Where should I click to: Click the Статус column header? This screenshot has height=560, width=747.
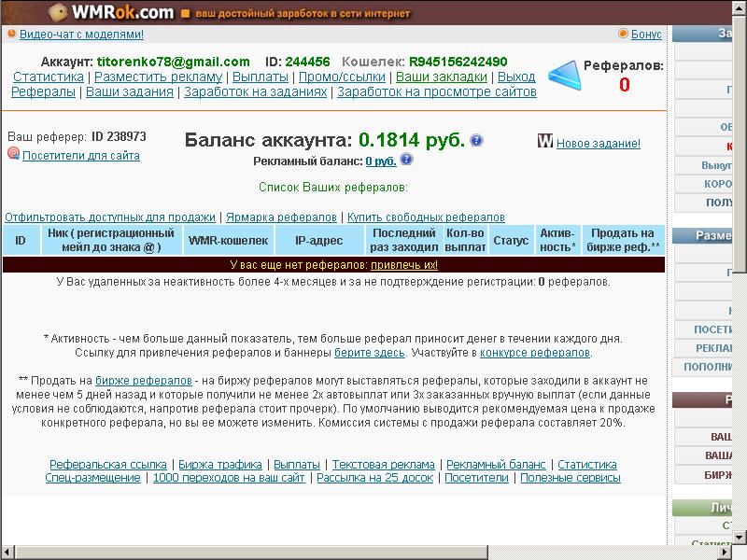[511, 241]
